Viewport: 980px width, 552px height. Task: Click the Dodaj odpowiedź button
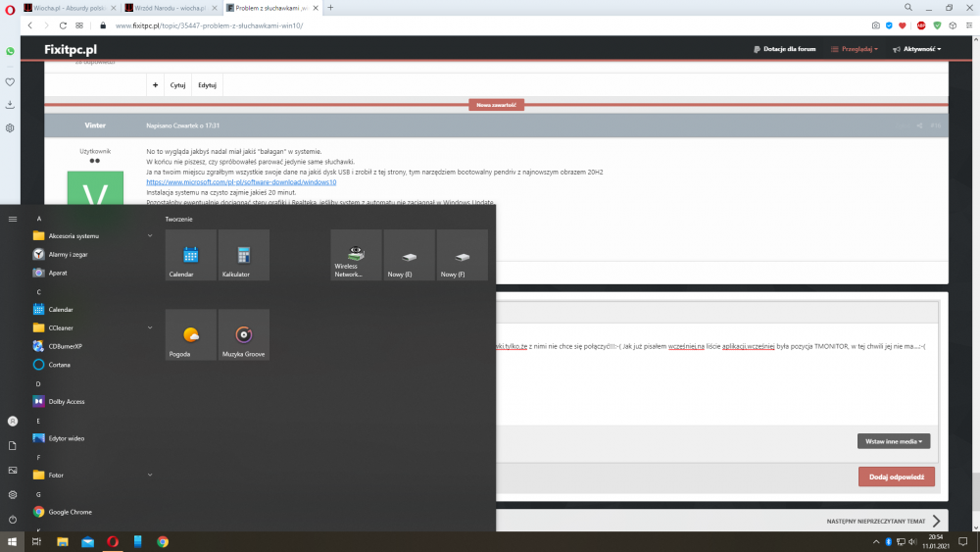896,477
